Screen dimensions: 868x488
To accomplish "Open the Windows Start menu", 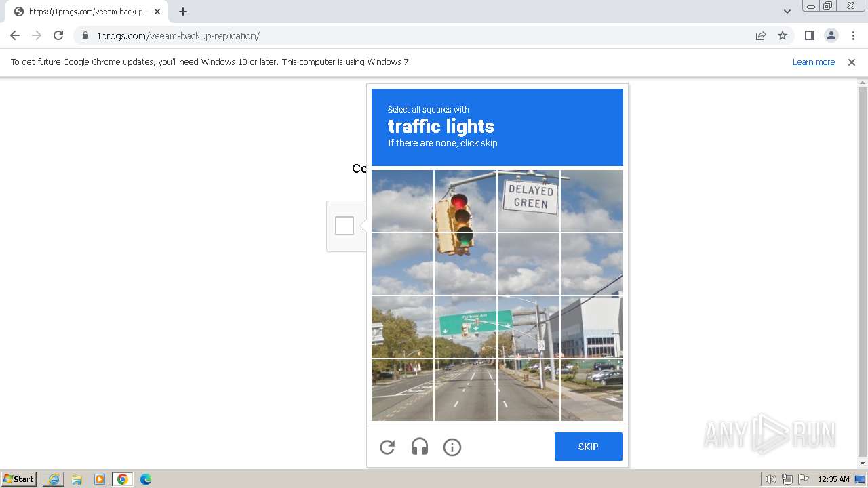I will 19,479.
